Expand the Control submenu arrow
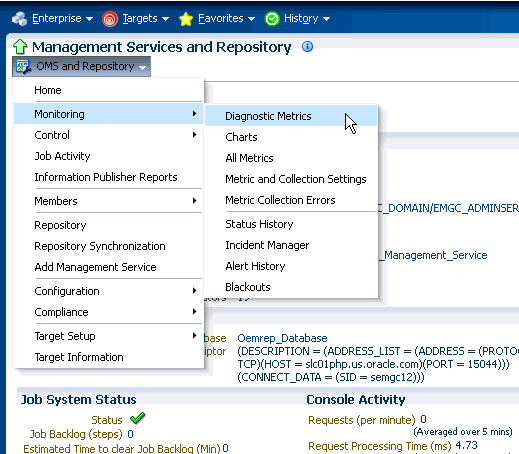Image resolution: width=519 pixels, height=454 pixels. pos(195,135)
